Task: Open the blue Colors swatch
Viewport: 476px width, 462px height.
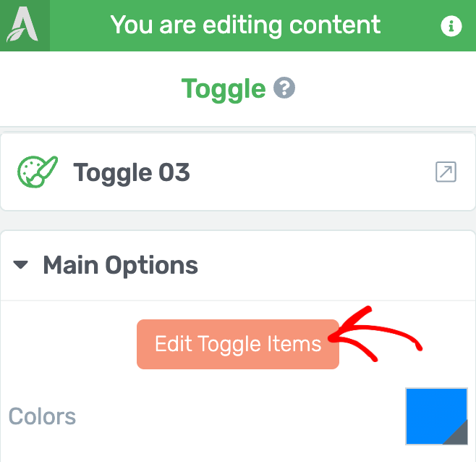Action: [436, 416]
